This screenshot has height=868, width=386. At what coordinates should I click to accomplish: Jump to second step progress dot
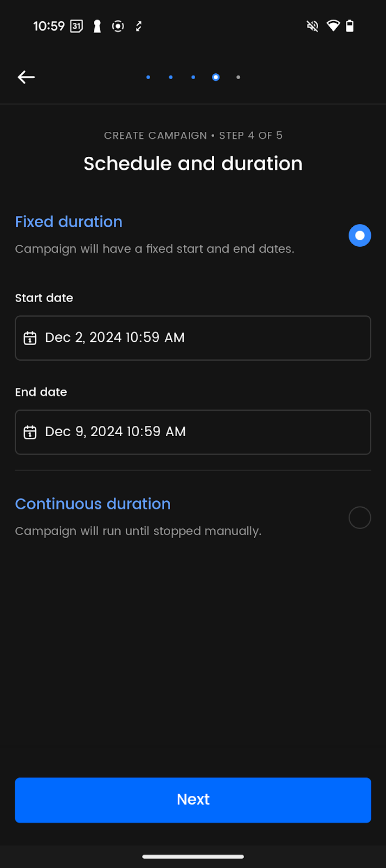pyautogui.click(x=171, y=77)
